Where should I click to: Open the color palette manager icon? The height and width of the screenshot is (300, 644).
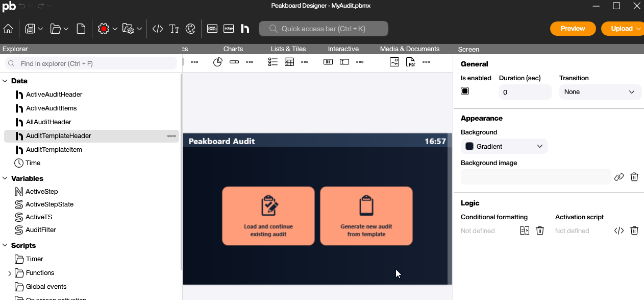click(x=190, y=29)
